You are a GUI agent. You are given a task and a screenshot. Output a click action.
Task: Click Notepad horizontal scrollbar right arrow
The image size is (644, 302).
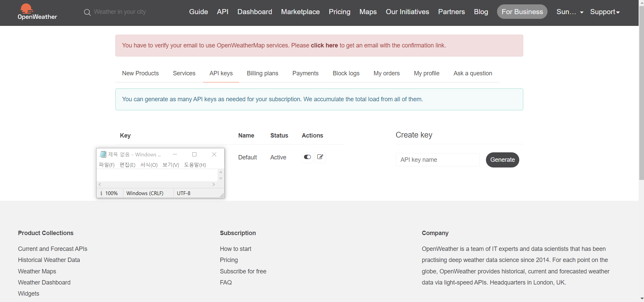tap(214, 184)
